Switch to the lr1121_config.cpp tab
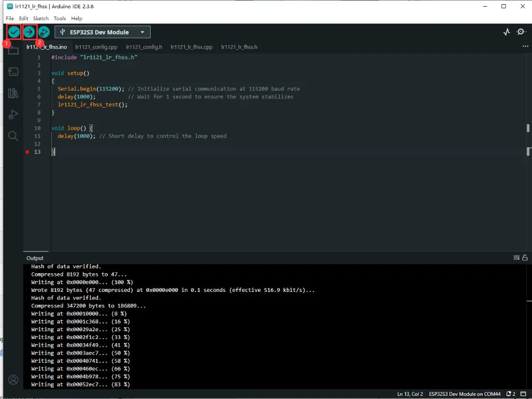Image resolution: width=532 pixels, height=399 pixels. point(96,47)
